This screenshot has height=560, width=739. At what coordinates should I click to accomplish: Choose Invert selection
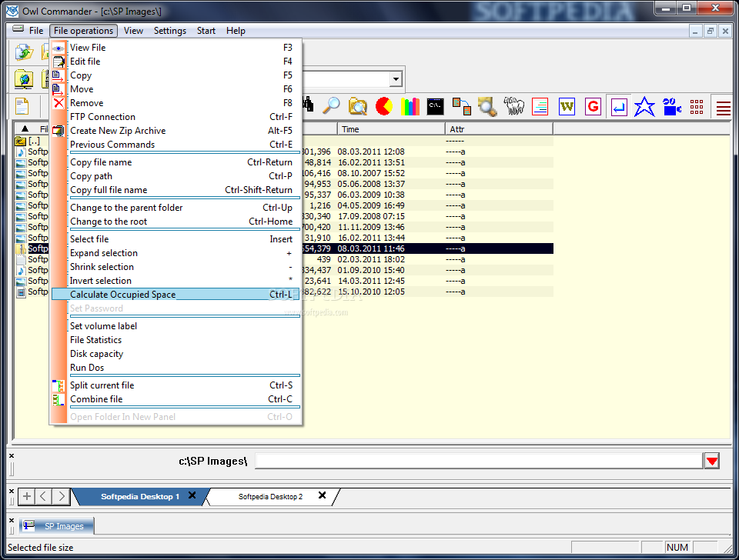[176, 281]
